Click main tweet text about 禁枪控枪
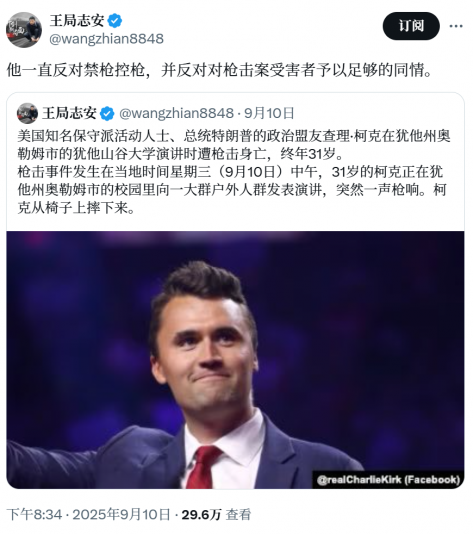473x534 pixels. (x=220, y=70)
